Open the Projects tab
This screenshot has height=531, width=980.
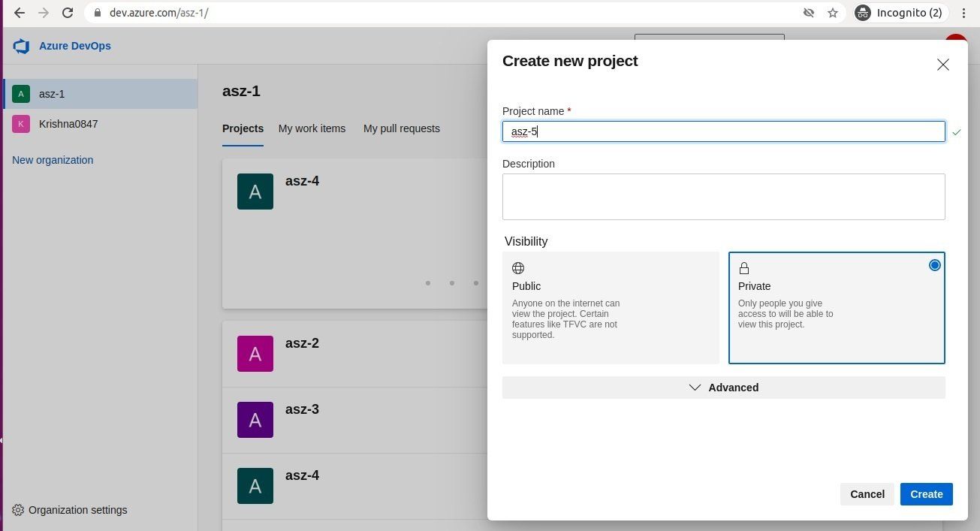[243, 128]
